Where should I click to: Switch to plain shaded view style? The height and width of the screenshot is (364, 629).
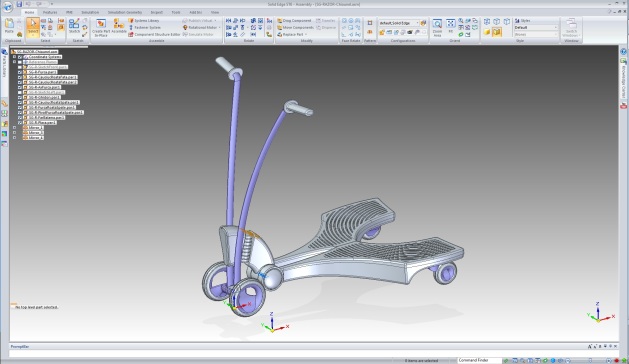(487, 32)
